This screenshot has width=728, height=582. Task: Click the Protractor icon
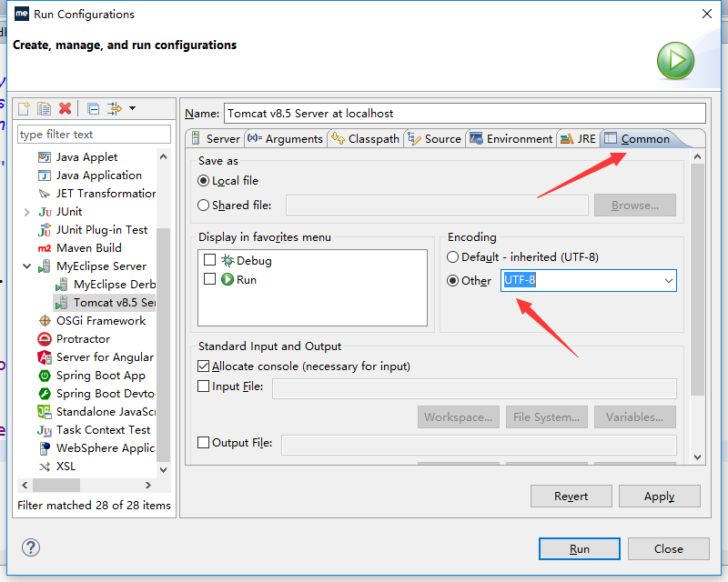45,339
